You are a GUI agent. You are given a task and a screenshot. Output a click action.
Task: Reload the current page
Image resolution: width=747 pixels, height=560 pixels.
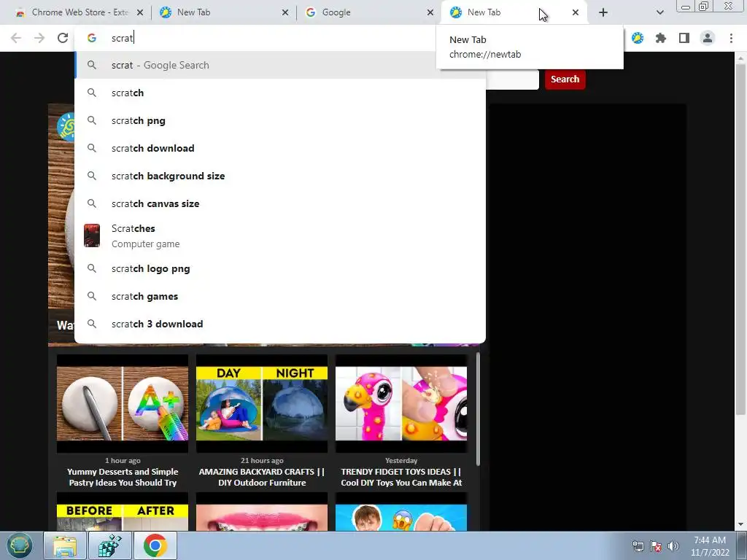[x=63, y=38]
